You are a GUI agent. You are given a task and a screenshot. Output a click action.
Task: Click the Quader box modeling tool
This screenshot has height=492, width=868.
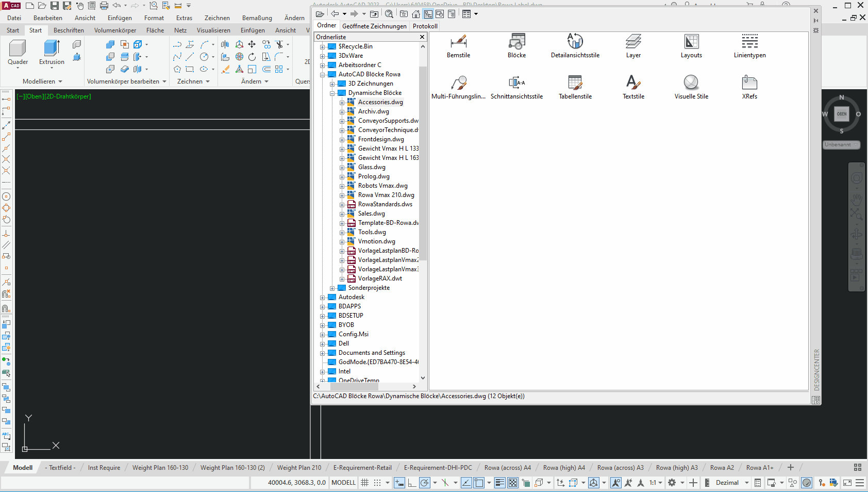[18, 53]
